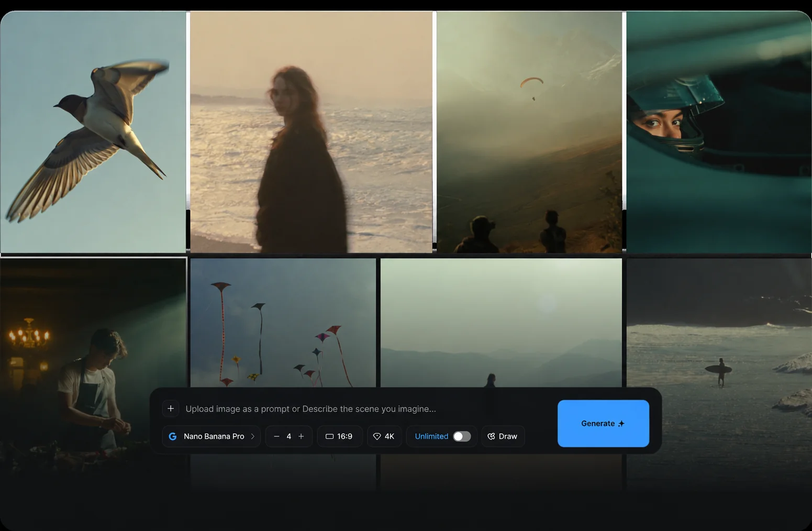Increase image count with the plus button

[x=301, y=436]
